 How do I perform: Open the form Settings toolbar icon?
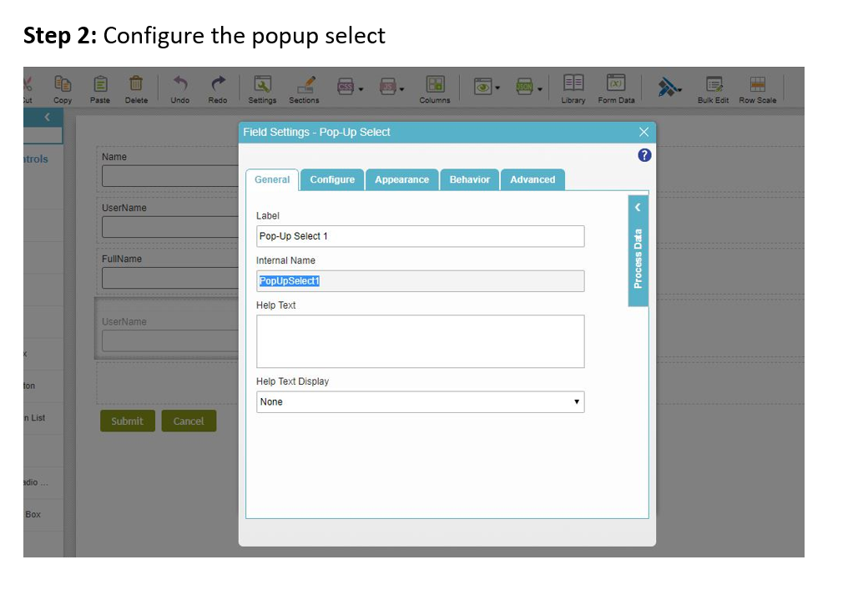(x=262, y=84)
